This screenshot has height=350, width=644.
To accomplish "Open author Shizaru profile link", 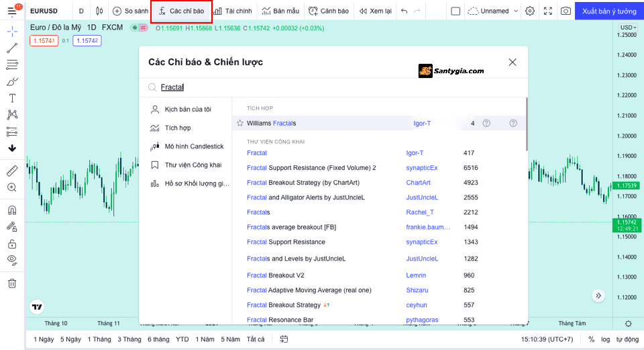I will (x=417, y=290).
